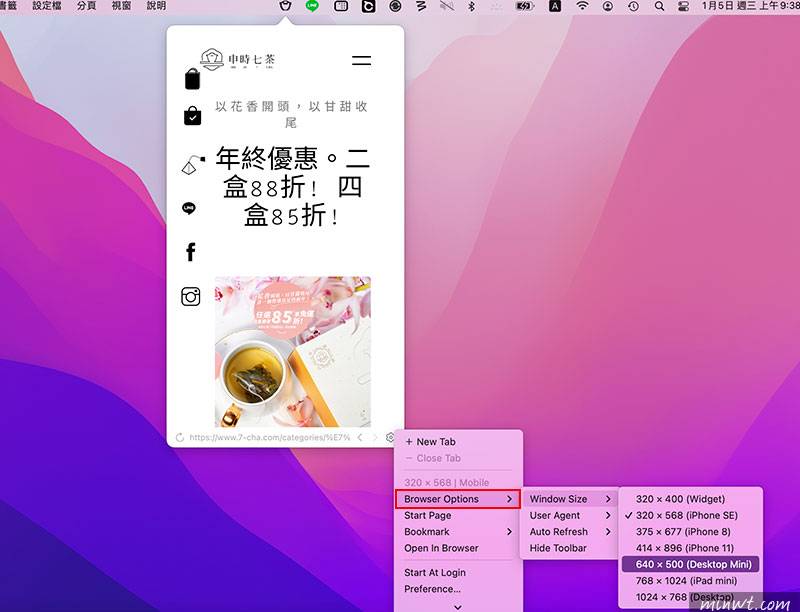This screenshot has height=612, width=800.
Task: Click the gear settings icon in toolbar
Action: (x=390, y=438)
